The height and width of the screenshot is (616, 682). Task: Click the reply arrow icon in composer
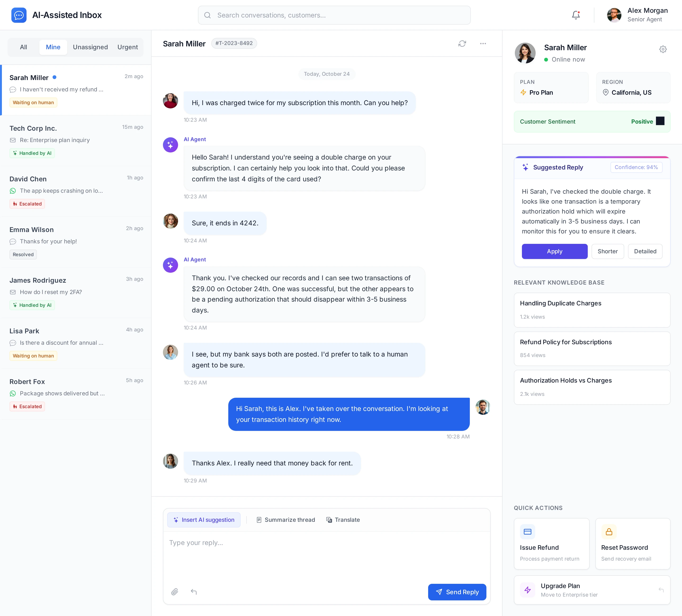point(194,592)
